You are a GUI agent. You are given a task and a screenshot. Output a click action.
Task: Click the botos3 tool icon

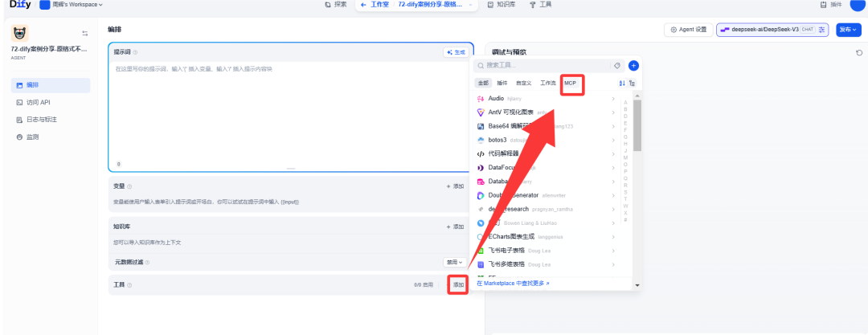[481, 140]
